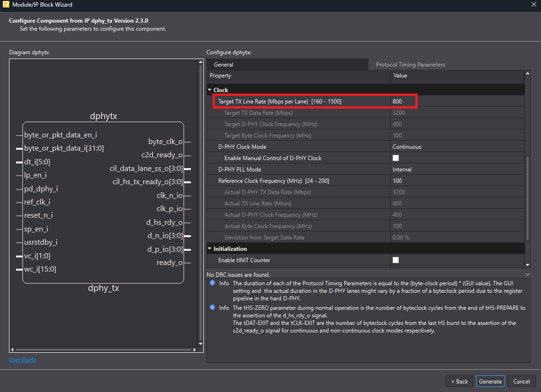
Task: Click the property table scroll-up arrow
Action: coord(528,74)
